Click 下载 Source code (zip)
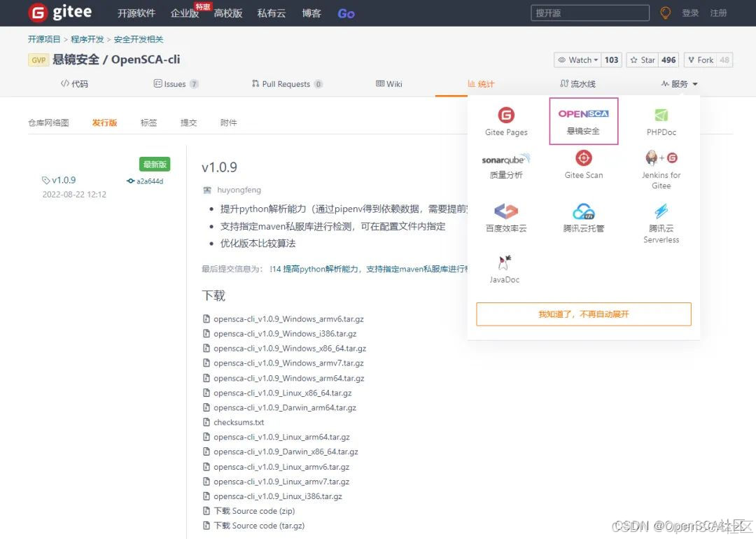This screenshot has width=756, height=539. pyautogui.click(x=254, y=511)
